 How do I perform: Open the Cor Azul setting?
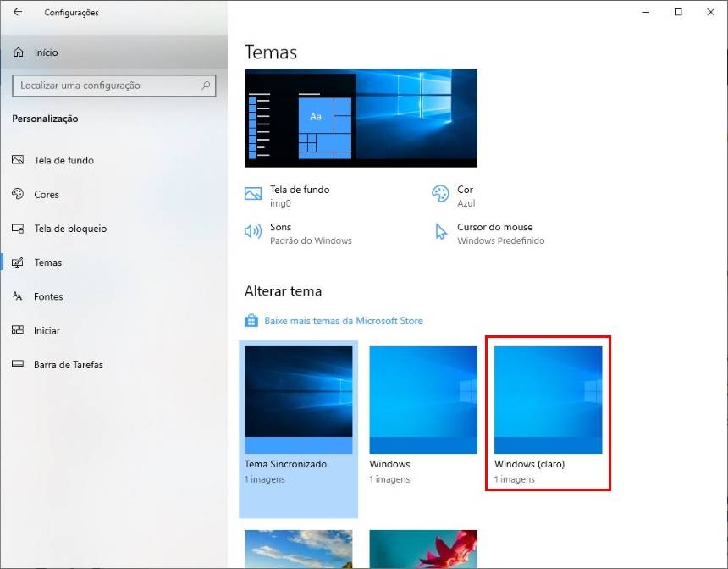[453, 196]
